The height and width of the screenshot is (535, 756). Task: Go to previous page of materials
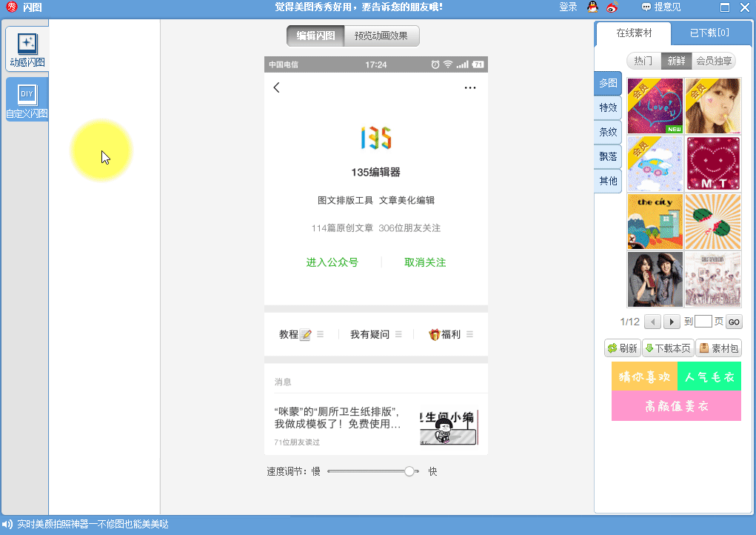652,322
